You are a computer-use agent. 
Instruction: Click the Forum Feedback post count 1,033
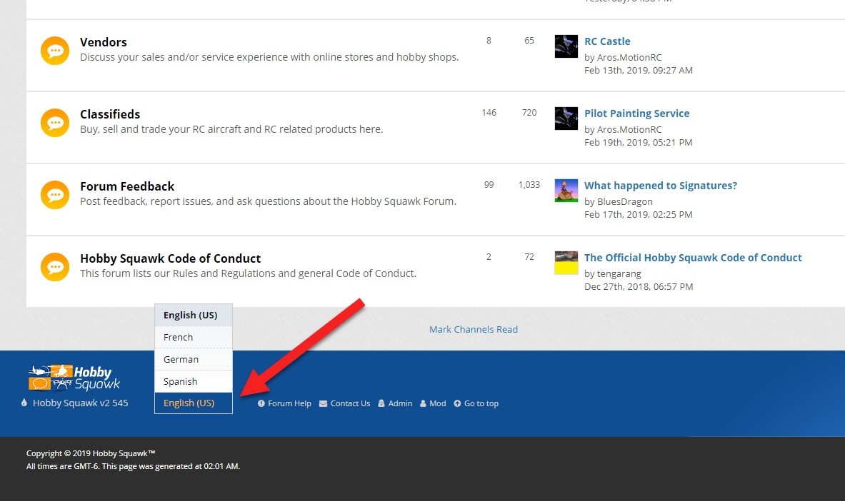529,185
